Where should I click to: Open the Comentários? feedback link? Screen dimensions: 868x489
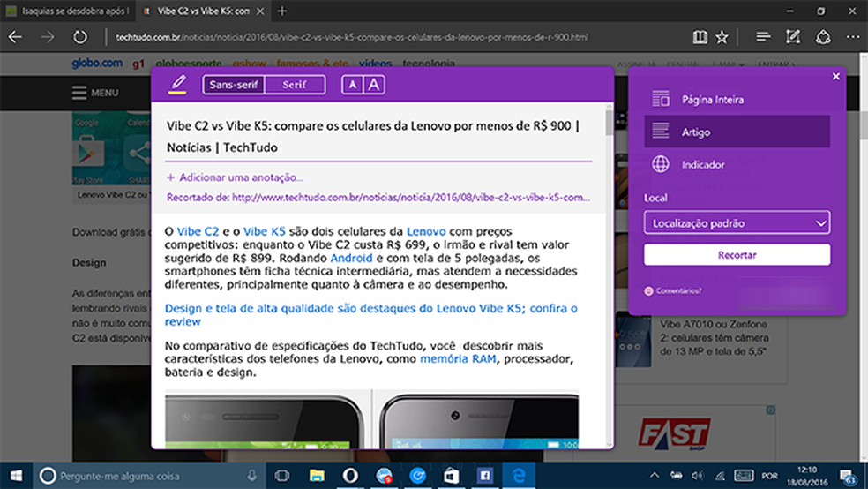pos(672,290)
